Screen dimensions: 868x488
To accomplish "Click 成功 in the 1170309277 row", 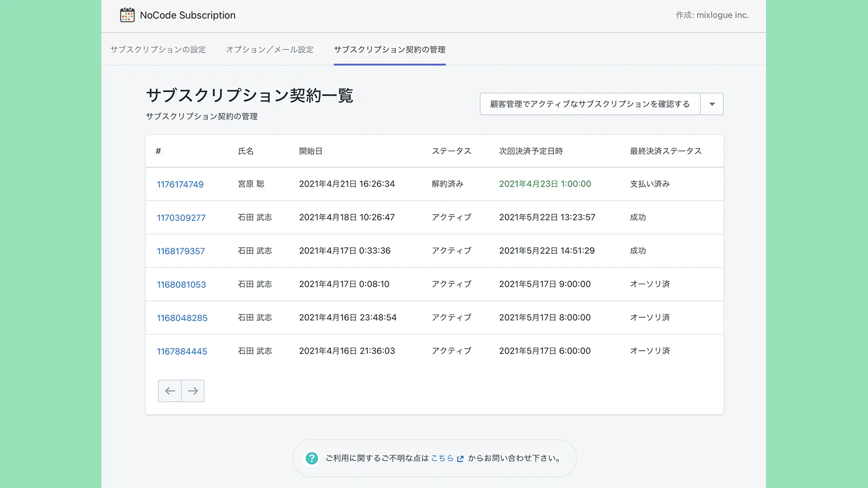I will pos(638,217).
